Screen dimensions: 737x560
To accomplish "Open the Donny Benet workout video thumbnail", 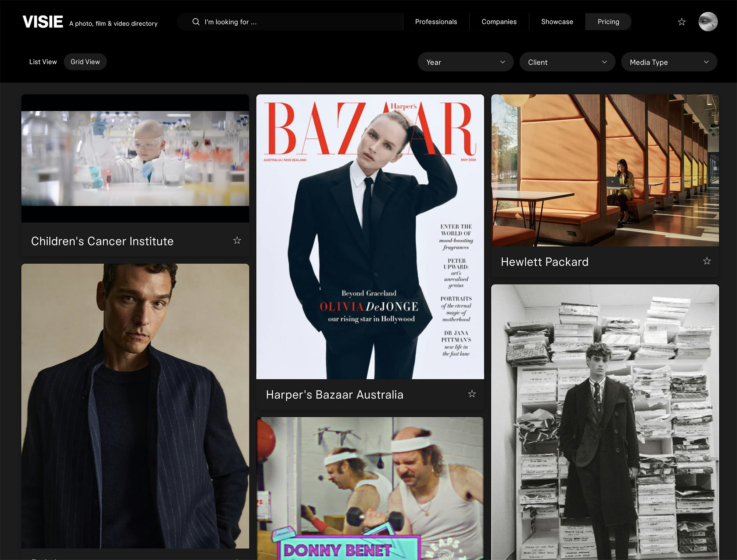I will click(x=370, y=488).
